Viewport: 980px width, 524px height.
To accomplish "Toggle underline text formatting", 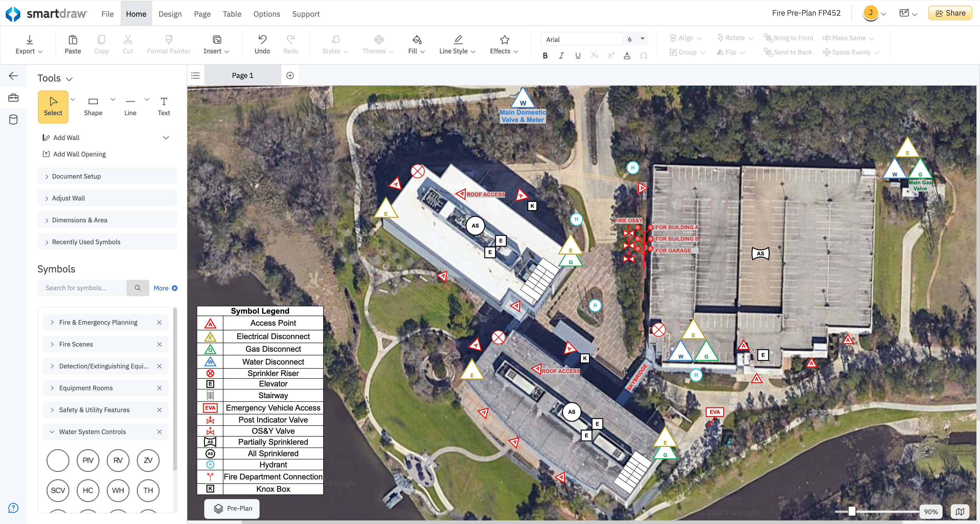I will (x=577, y=56).
